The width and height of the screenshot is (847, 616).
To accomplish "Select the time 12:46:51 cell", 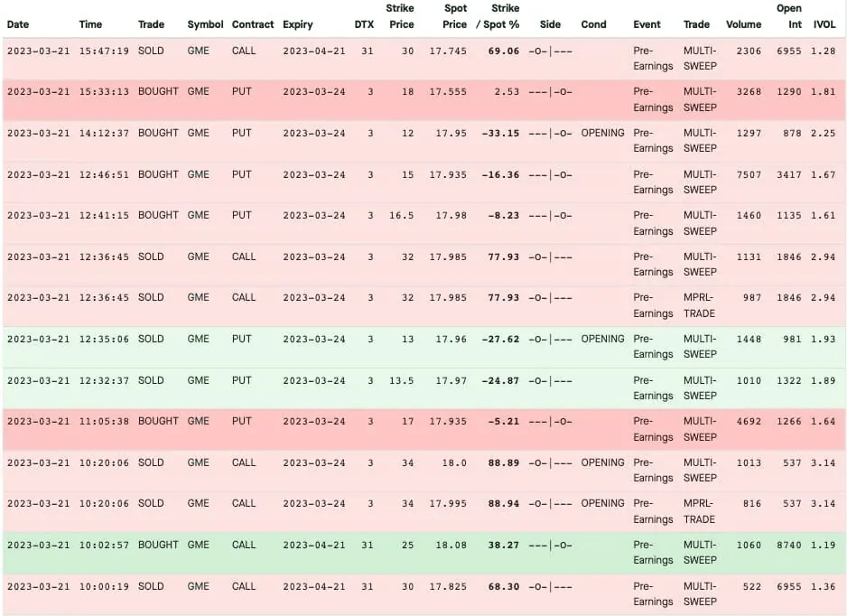I will point(104,174).
